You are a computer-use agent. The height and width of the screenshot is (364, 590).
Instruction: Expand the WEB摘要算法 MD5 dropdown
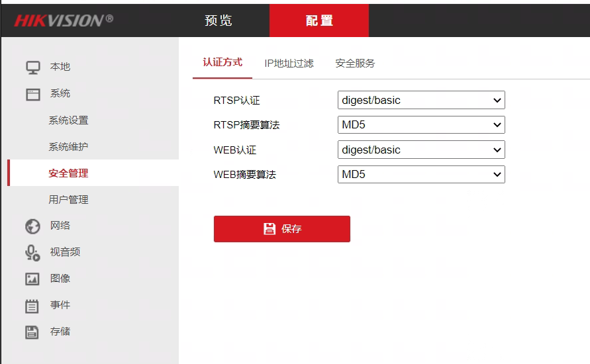[421, 175]
